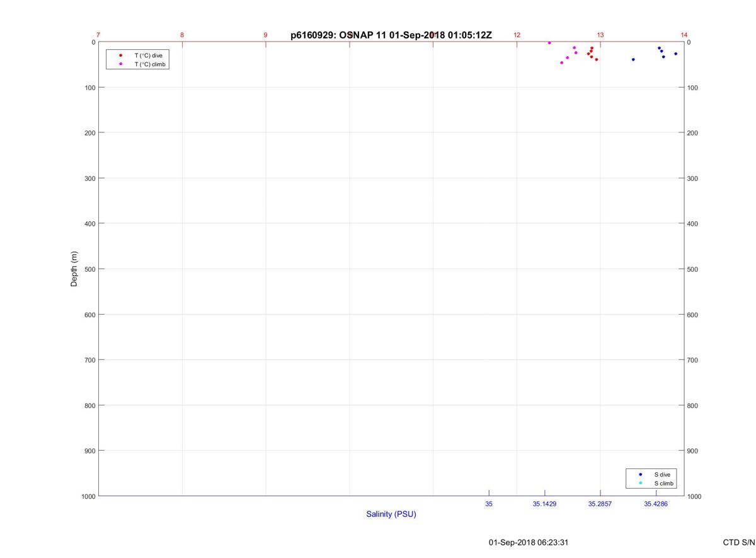The width and height of the screenshot is (756, 558).
Task: Click left-axis depth label '100'
Action: click(89, 88)
